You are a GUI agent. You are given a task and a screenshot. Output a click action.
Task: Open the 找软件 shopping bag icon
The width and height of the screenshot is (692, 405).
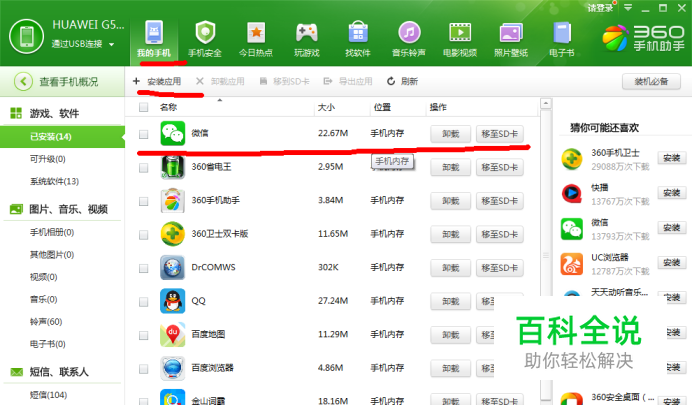(x=358, y=32)
